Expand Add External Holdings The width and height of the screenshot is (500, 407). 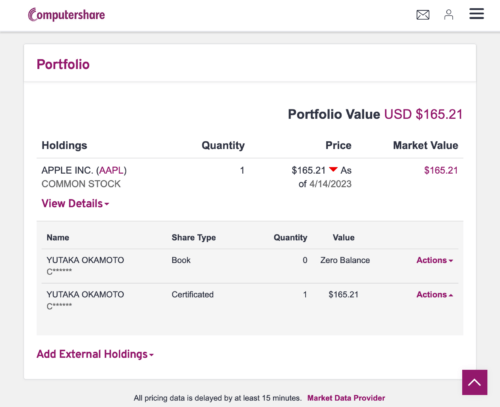click(95, 354)
